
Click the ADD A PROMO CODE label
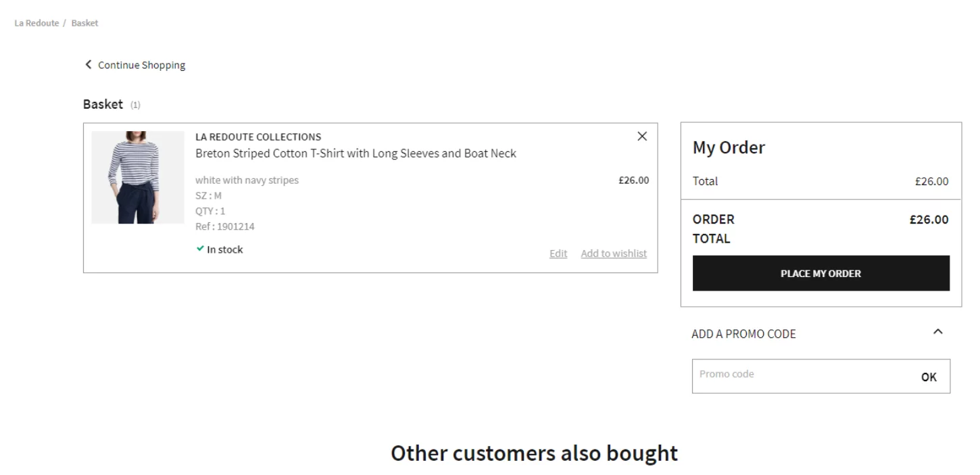click(x=743, y=334)
